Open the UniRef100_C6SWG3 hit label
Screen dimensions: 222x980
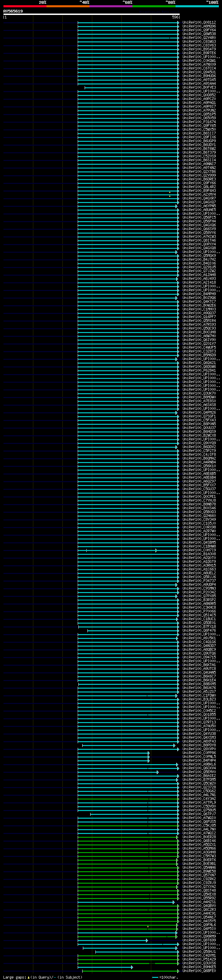[x=199, y=41]
